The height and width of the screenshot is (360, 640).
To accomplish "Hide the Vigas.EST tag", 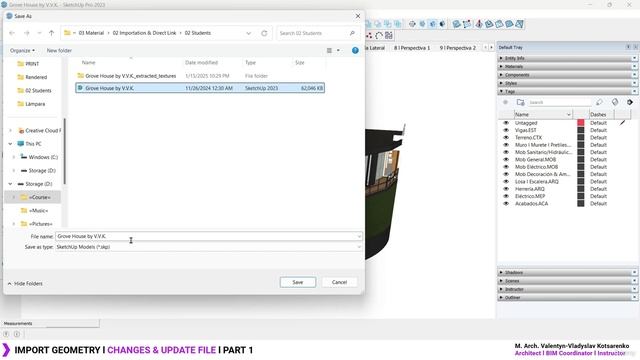I will pyautogui.click(x=506, y=130).
